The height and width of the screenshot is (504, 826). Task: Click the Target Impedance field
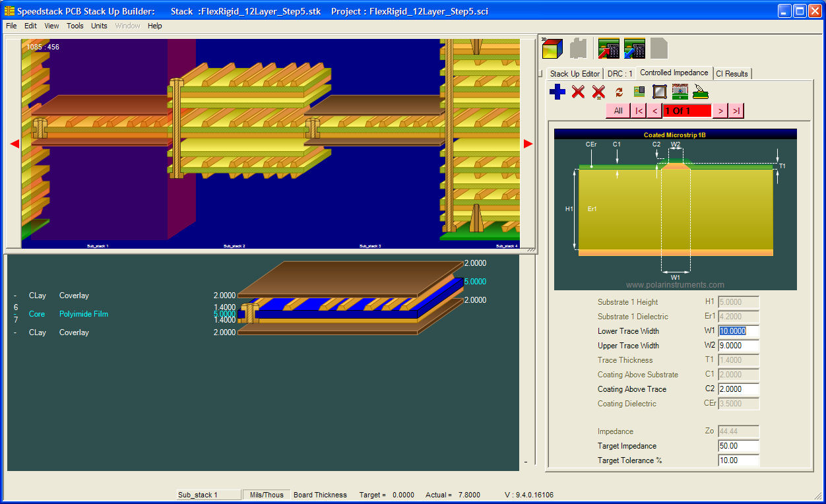point(738,446)
